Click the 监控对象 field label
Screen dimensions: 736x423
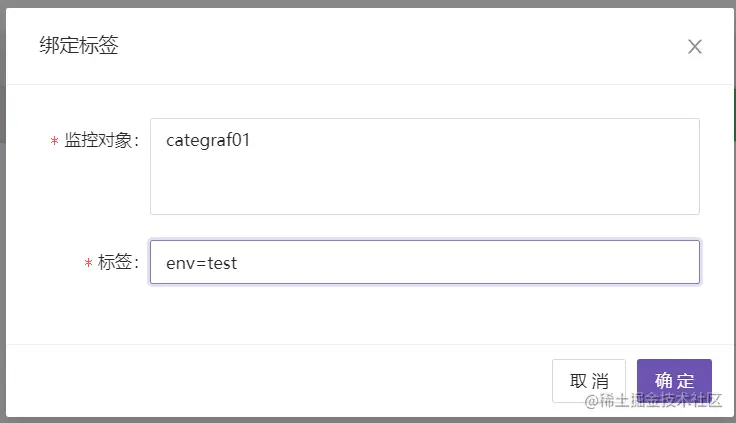coord(101,140)
